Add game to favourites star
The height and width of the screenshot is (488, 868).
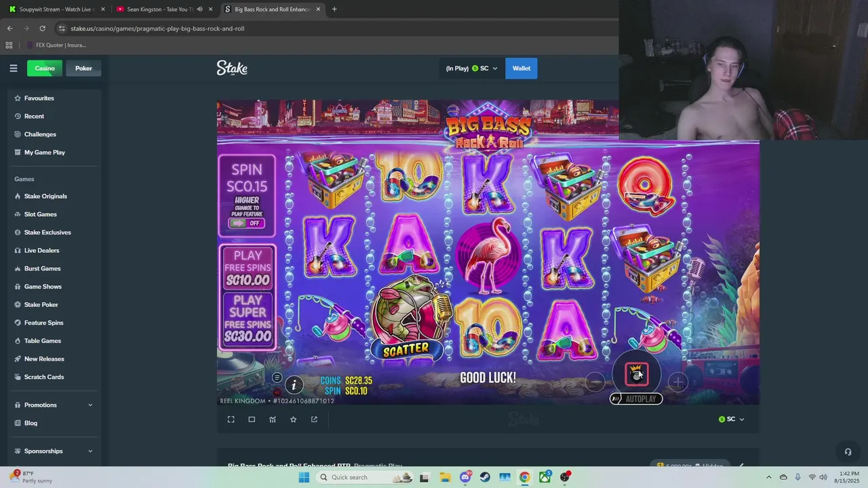[x=293, y=420]
